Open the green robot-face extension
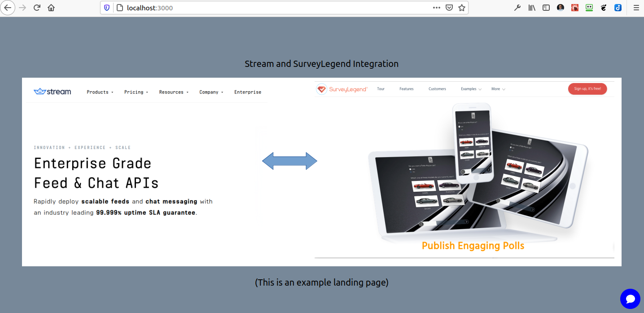Image resolution: width=644 pixels, height=313 pixels. click(x=589, y=8)
